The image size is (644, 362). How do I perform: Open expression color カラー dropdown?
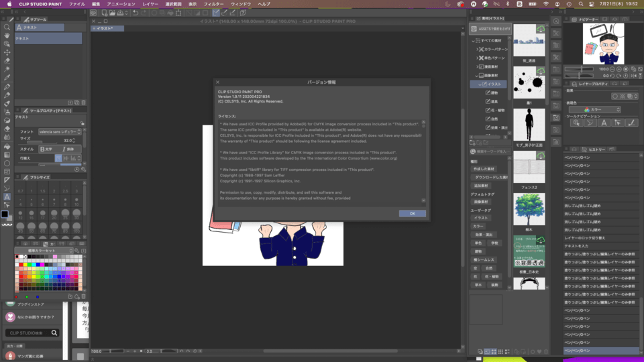595,109
